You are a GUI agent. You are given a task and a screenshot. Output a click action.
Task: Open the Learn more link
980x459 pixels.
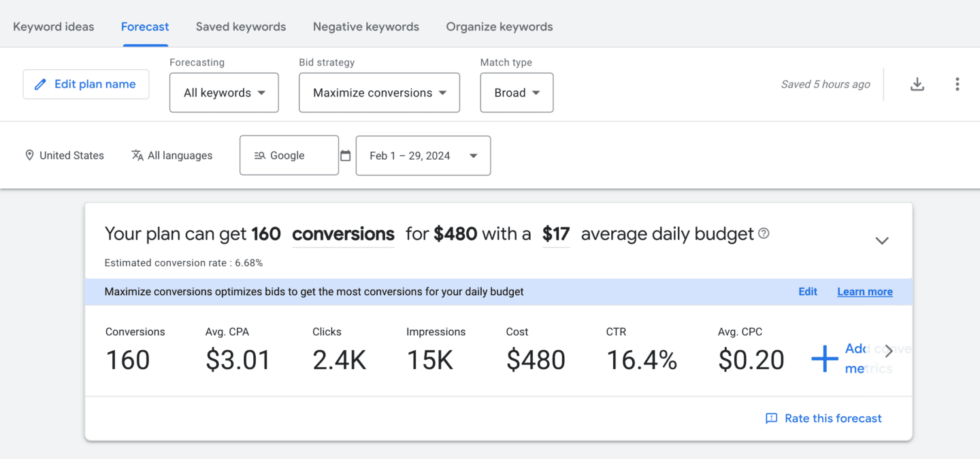[864, 291]
